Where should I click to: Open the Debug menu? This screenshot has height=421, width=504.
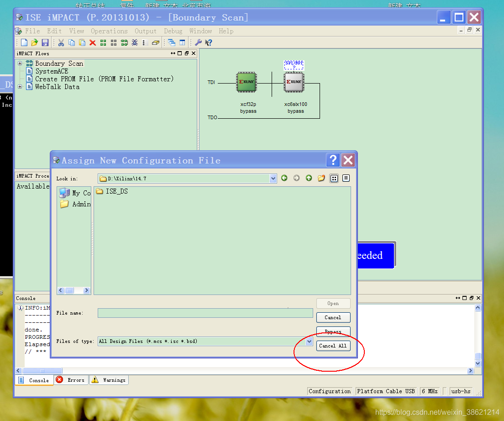pos(173,31)
